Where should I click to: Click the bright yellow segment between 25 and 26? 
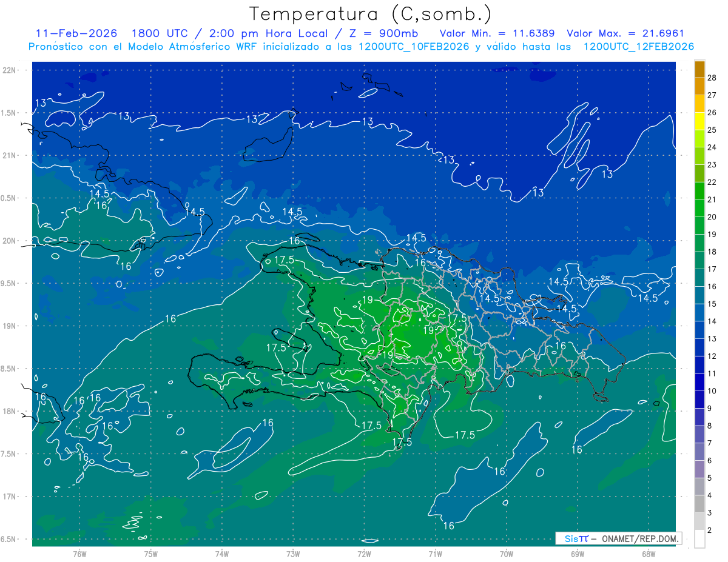(x=699, y=121)
